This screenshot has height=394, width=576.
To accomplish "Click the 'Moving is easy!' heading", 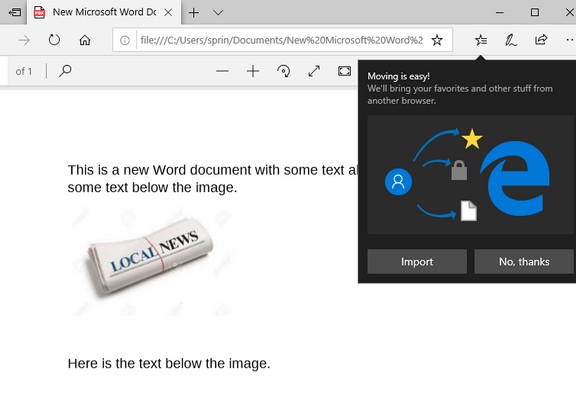I will coord(399,76).
